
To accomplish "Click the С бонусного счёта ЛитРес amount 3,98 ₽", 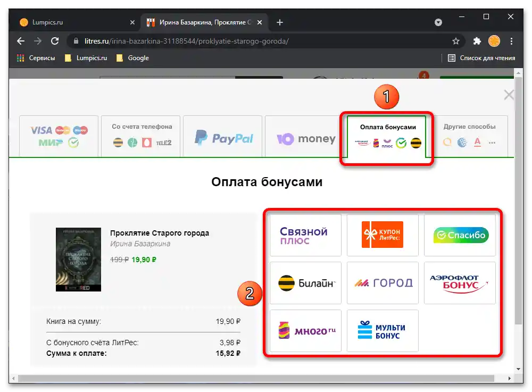I will [x=230, y=343].
